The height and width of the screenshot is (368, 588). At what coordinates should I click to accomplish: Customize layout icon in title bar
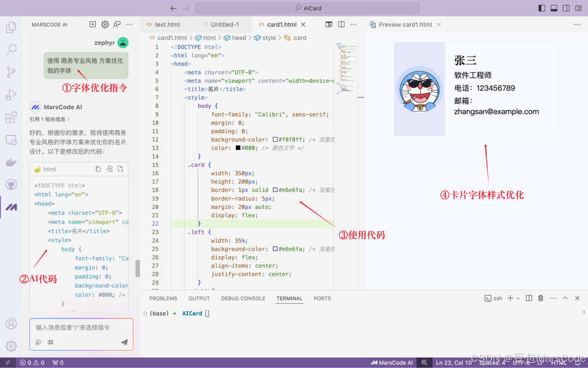click(579, 8)
